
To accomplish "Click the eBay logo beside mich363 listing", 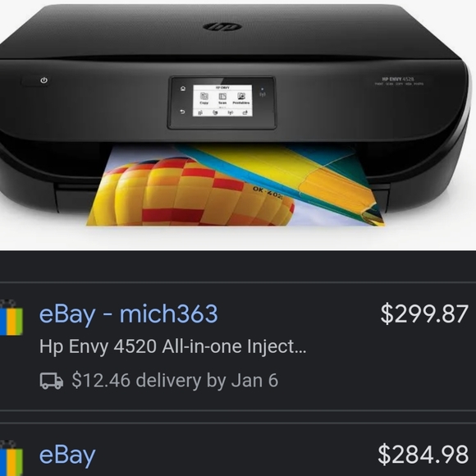I will 11,318.
